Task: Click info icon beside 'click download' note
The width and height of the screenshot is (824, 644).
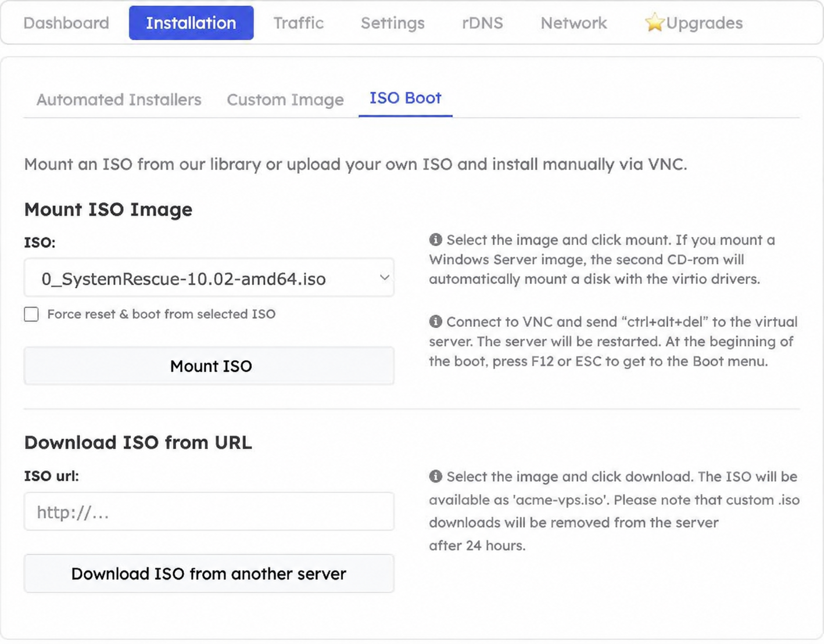Action: pos(436,476)
